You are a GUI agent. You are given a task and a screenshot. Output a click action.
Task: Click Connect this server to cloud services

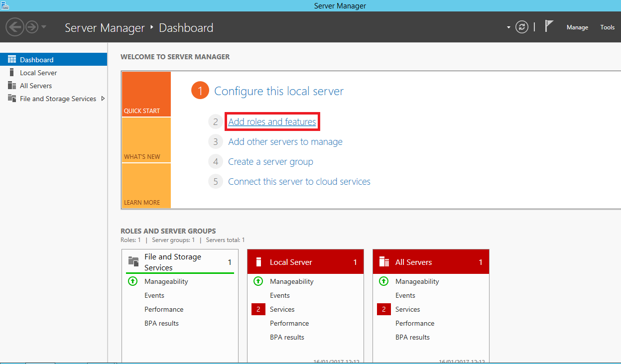(299, 181)
